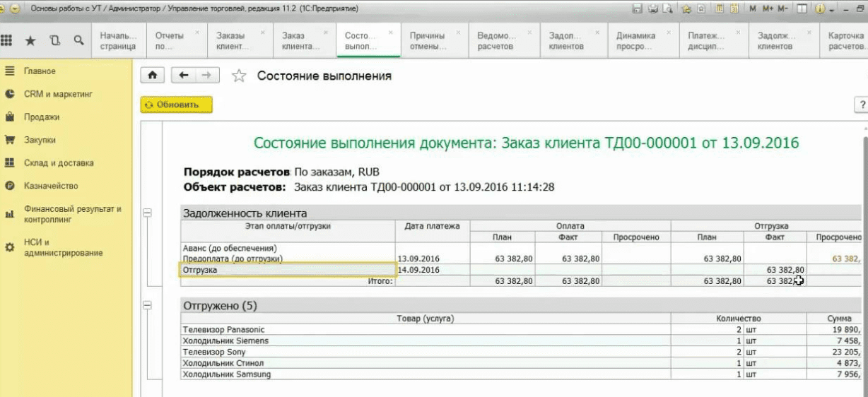Click the search magnifier icon
Screen dimensions: 868x397
(78, 41)
